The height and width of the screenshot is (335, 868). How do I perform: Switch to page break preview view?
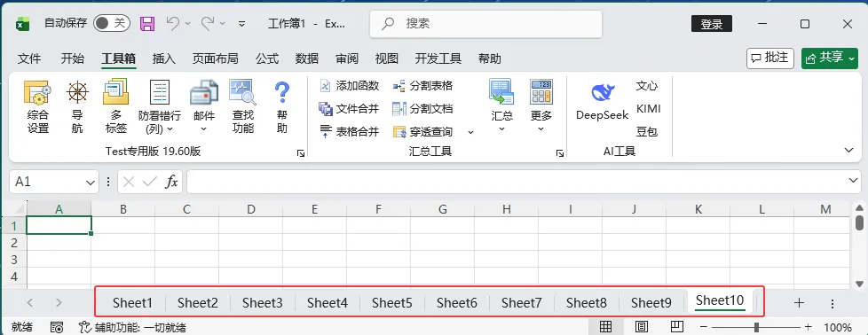coord(676,327)
